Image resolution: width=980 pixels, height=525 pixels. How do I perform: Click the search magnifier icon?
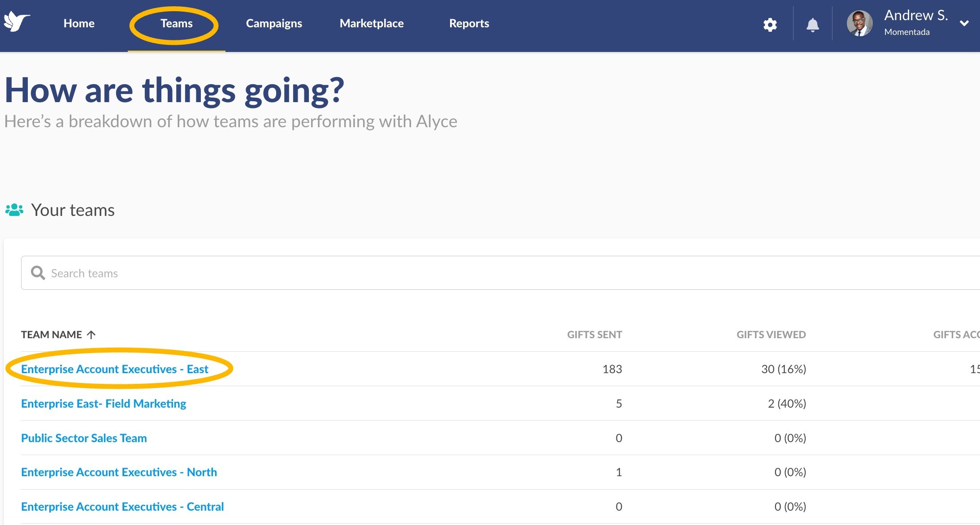click(38, 273)
